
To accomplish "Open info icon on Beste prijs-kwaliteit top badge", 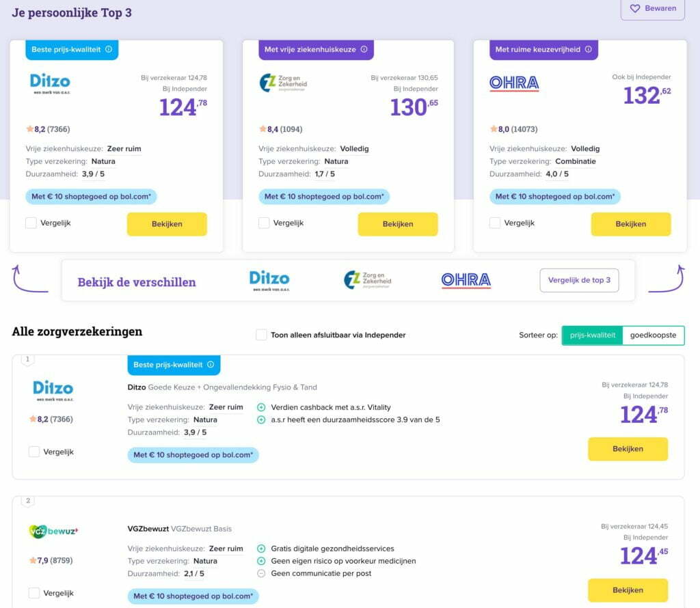I will pos(109,49).
